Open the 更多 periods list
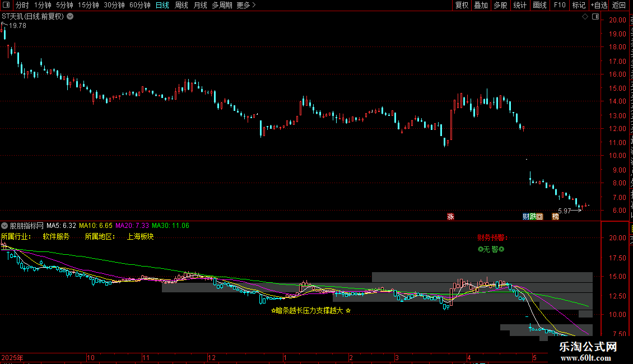The height and width of the screenshot is (364, 633). (246, 5)
